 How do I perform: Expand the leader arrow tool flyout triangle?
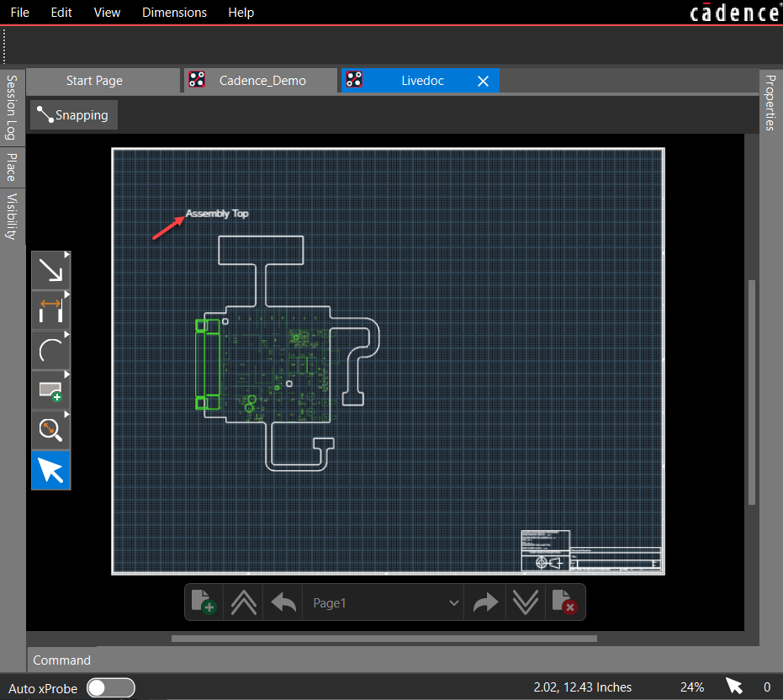[x=67, y=255]
